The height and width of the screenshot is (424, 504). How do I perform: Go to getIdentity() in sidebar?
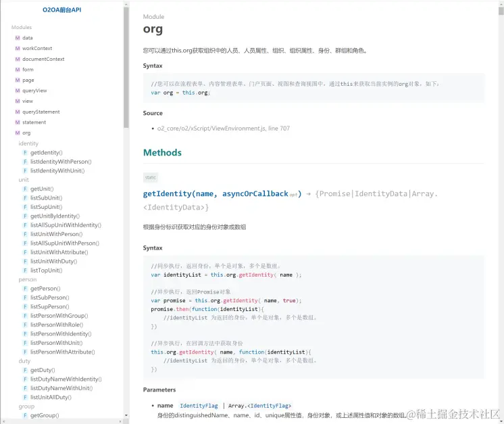tap(47, 153)
